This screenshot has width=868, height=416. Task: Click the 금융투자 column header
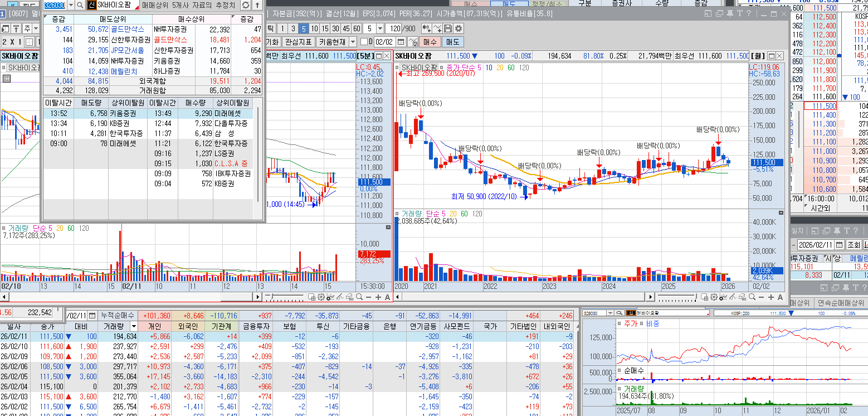click(x=256, y=326)
